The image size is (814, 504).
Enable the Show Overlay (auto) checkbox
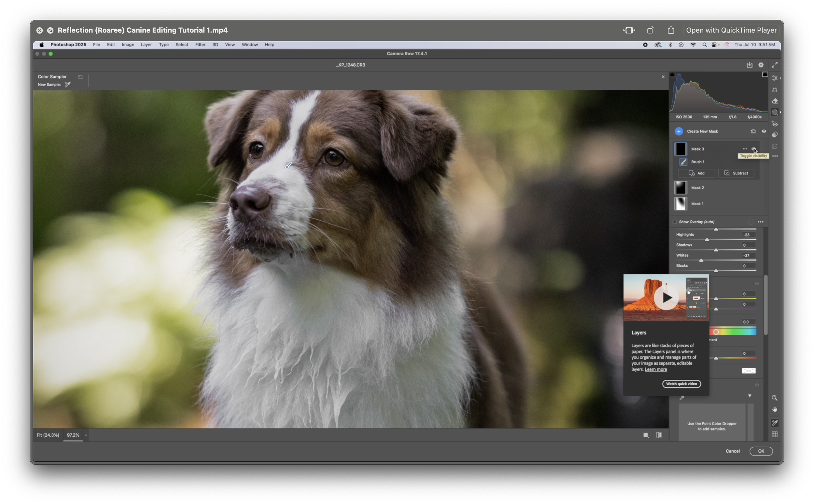(675, 222)
